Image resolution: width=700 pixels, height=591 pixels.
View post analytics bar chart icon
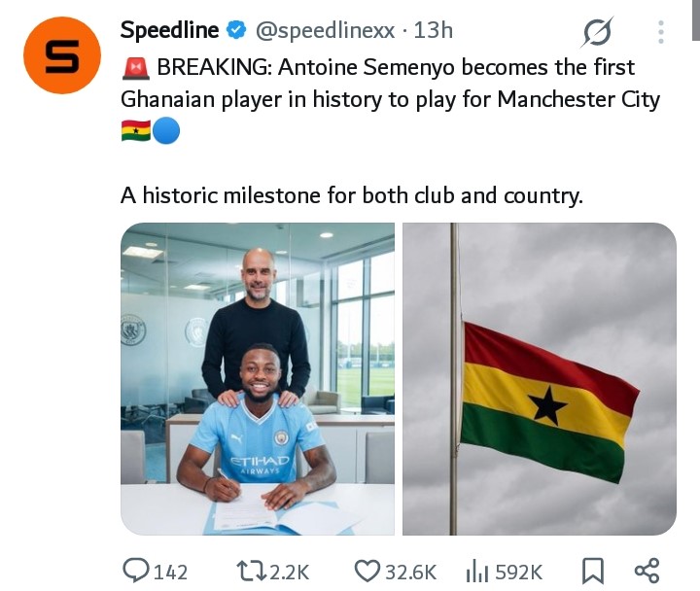pyautogui.click(x=475, y=571)
